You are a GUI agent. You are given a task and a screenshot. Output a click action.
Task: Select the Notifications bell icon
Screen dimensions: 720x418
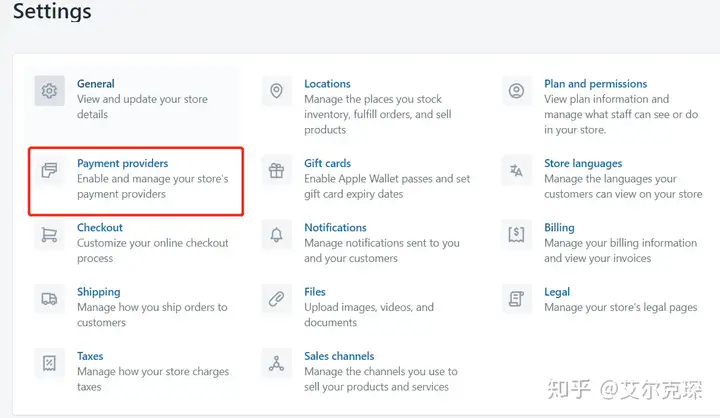276,235
